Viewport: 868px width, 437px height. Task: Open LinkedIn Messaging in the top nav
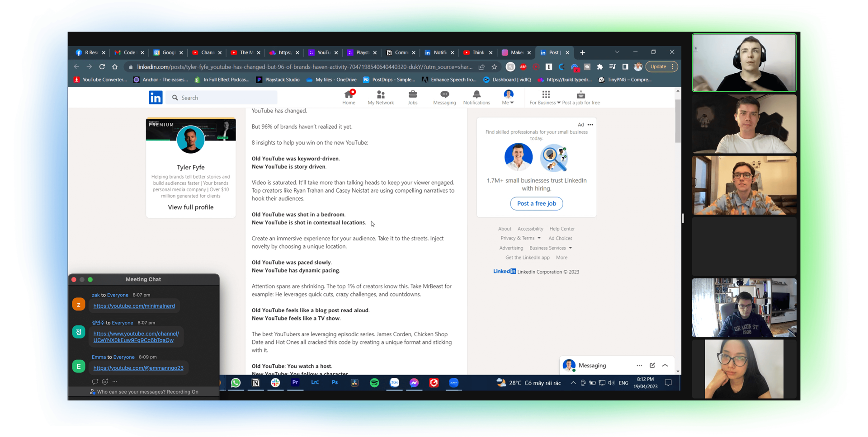[x=444, y=97]
